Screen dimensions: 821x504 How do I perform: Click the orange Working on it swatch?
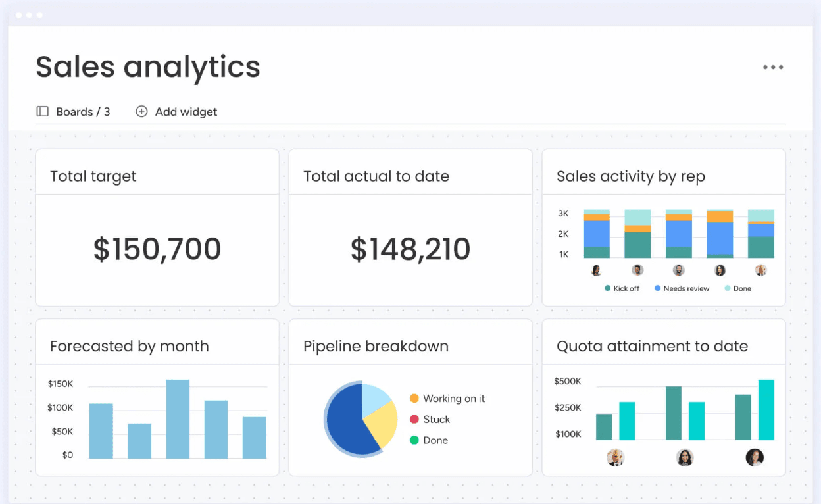pos(414,399)
